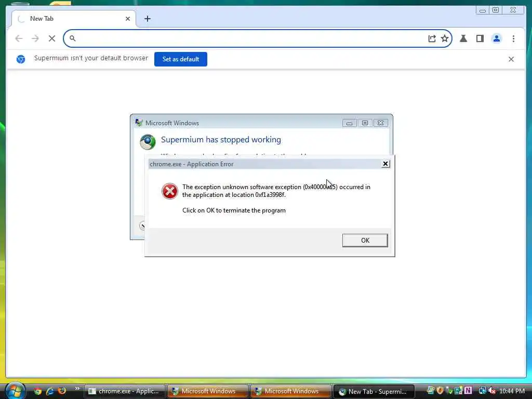Viewport: 532px width, 399px height.
Task: Open the Windows Start orb
Action: pyautogui.click(x=15, y=391)
